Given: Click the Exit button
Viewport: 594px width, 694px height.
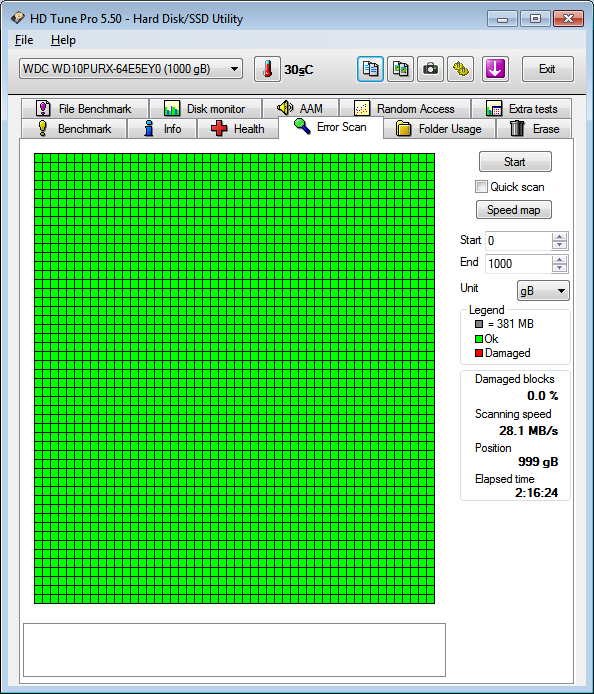Looking at the screenshot, I should coord(548,69).
